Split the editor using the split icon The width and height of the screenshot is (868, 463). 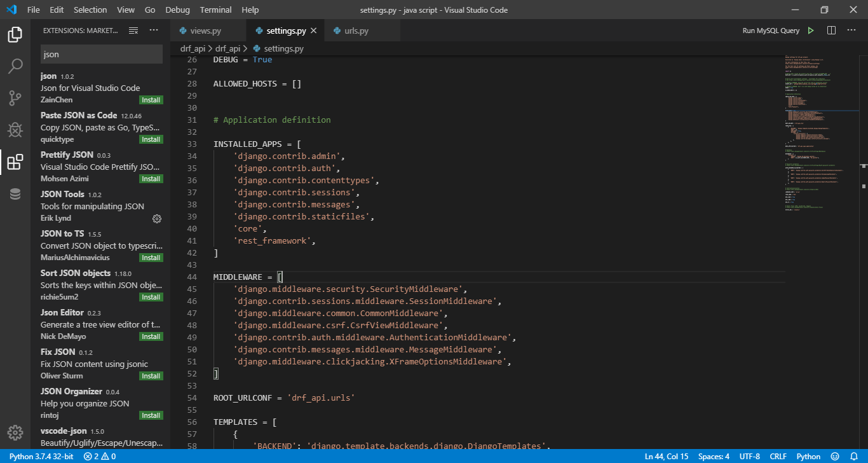(x=831, y=30)
